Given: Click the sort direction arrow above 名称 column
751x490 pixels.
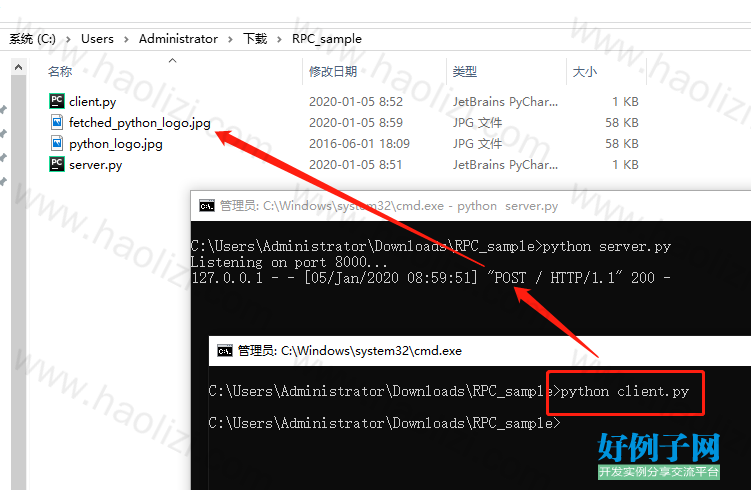Looking at the screenshot, I should 173,60.
